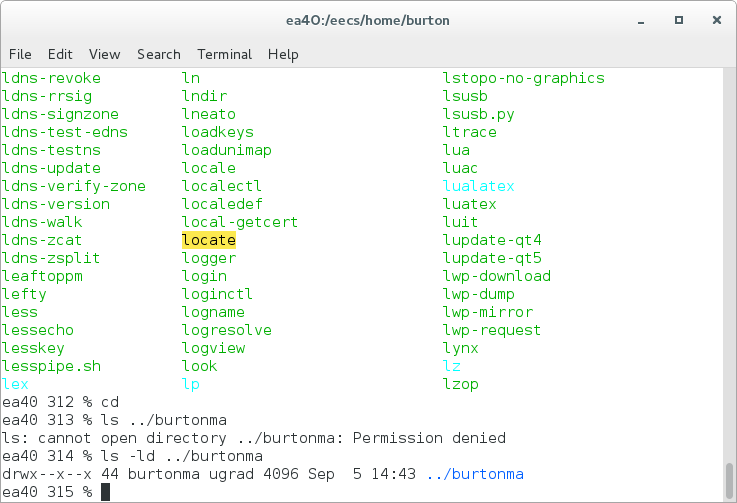Image resolution: width=737 pixels, height=503 pixels.
Task: Open the Terminal menu
Action: (x=225, y=55)
